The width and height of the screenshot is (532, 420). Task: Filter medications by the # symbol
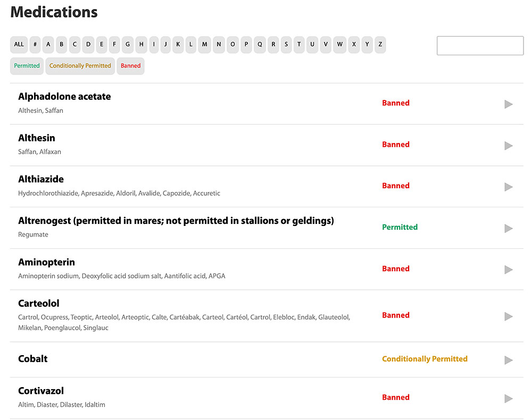pos(35,45)
